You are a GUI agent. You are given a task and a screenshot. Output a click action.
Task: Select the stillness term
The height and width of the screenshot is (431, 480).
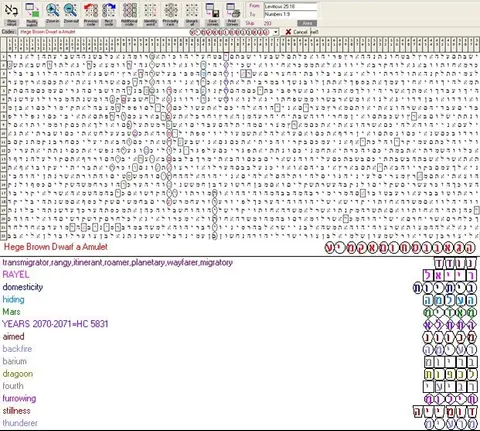click(16, 411)
